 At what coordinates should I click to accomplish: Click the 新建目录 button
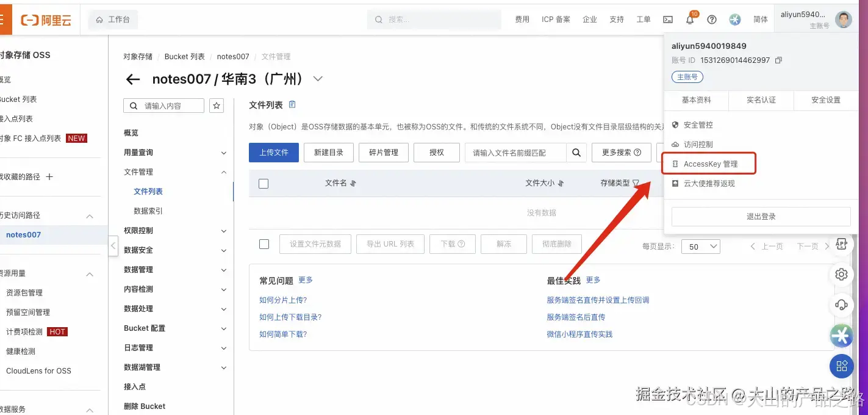coord(329,153)
